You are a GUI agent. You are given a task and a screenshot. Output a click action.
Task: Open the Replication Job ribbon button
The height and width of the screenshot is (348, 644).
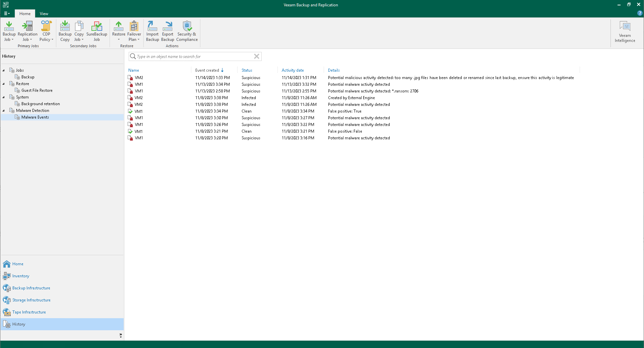coord(27,31)
